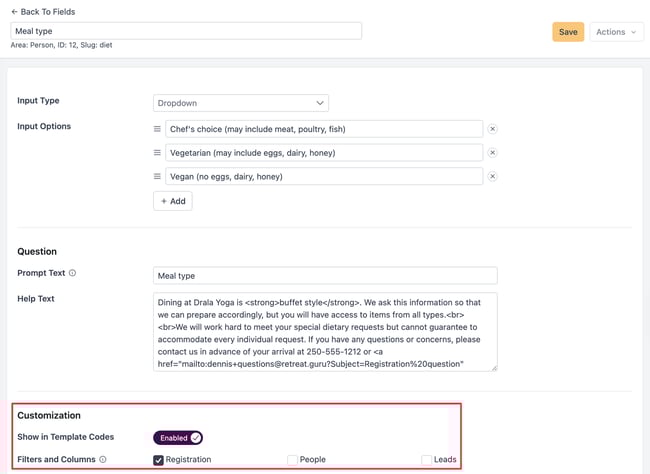Remove the Vegan option
This screenshot has height=474, width=650.
coord(492,176)
